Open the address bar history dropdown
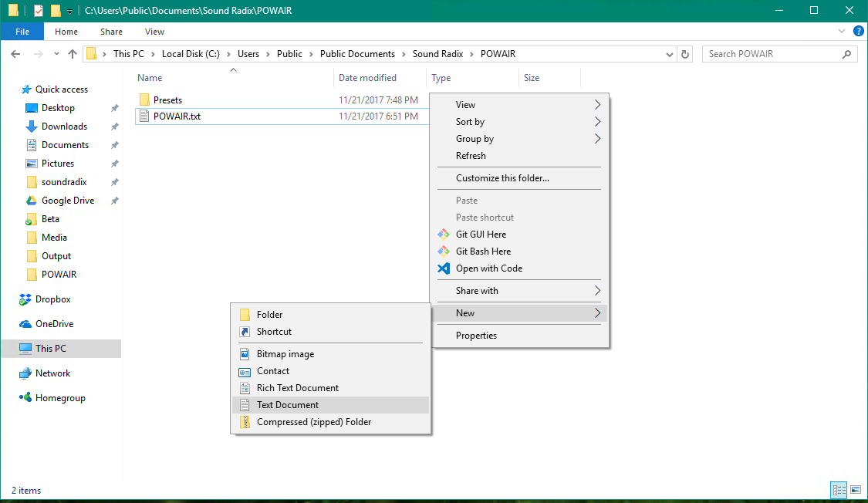This screenshot has width=868, height=503. (669, 54)
